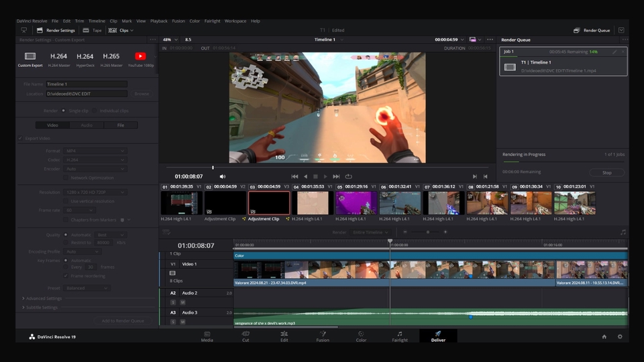This screenshot has height=362, width=644.
Task: Stop the render in progress
Action: click(x=606, y=172)
